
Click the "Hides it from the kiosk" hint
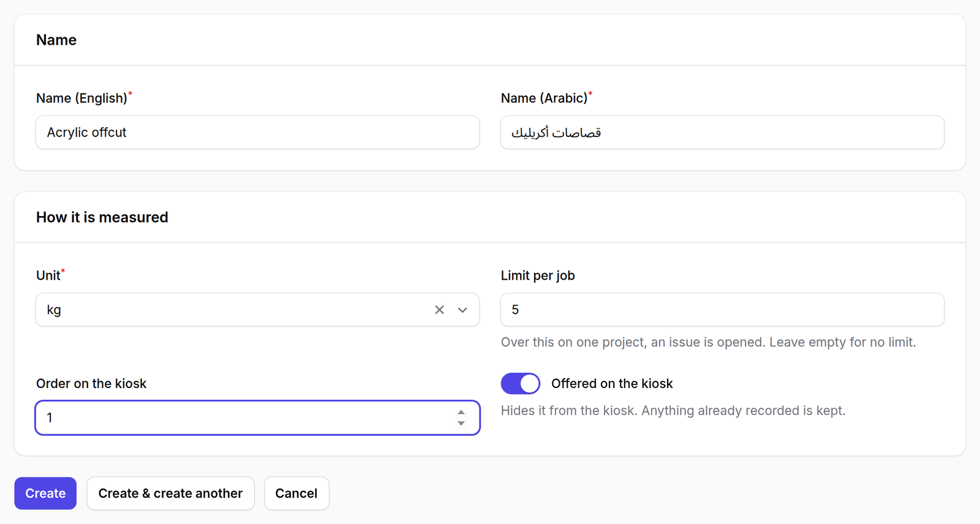pos(673,411)
